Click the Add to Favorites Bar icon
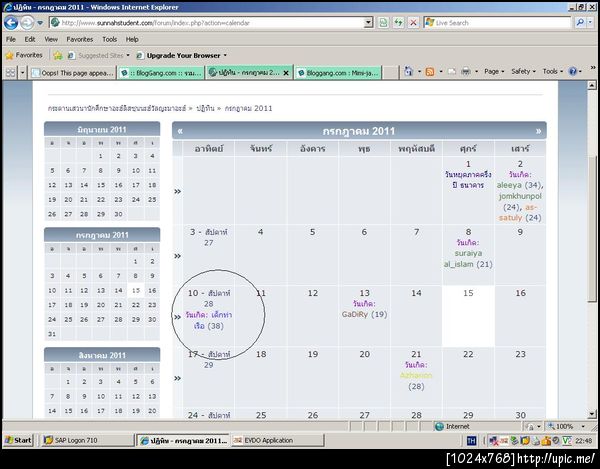The image size is (600, 469). [x=58, y=55]
